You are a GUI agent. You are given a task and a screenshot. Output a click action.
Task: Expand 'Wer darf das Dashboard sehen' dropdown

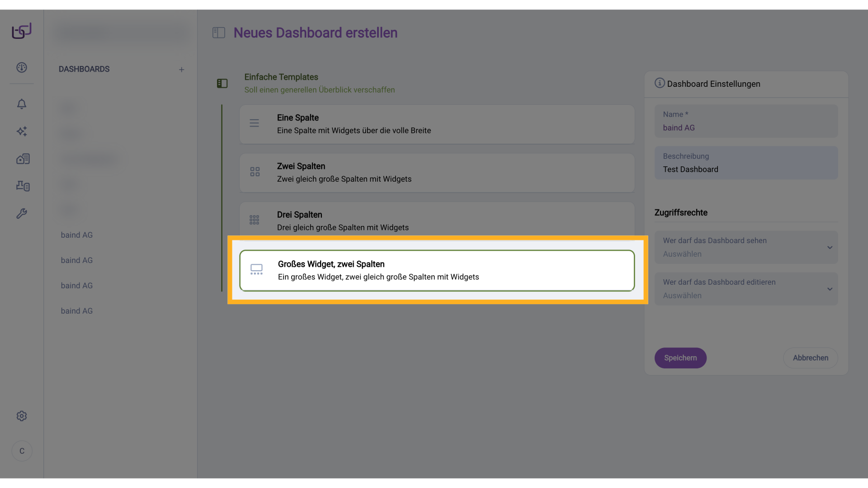(x=746, y=248)
